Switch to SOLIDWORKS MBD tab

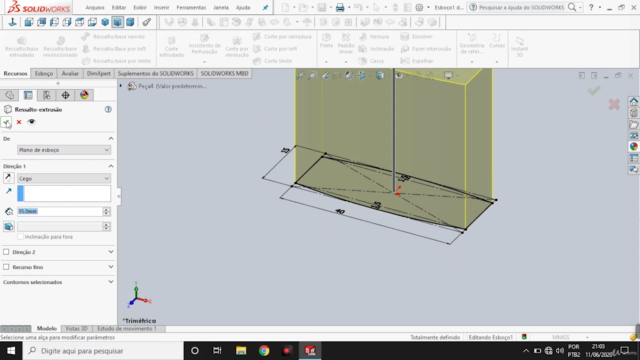(224, 73)
